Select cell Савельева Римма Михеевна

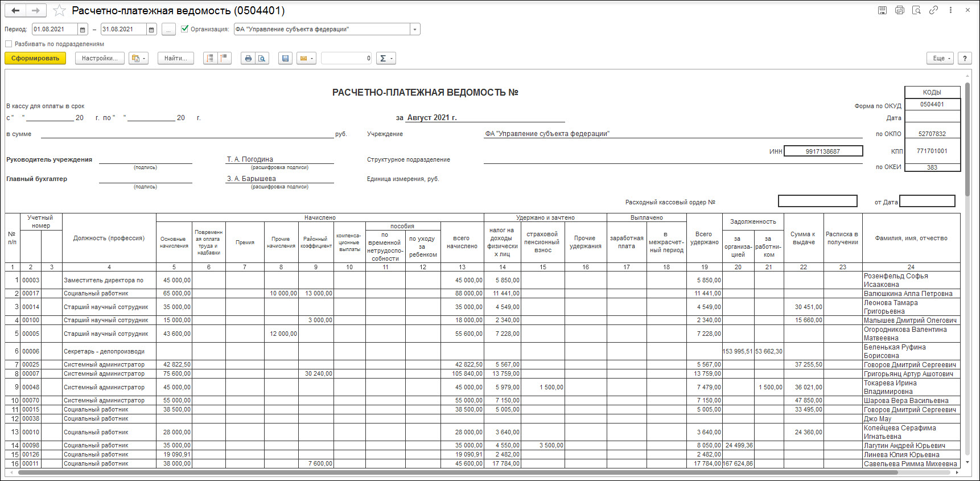(911, 464)
